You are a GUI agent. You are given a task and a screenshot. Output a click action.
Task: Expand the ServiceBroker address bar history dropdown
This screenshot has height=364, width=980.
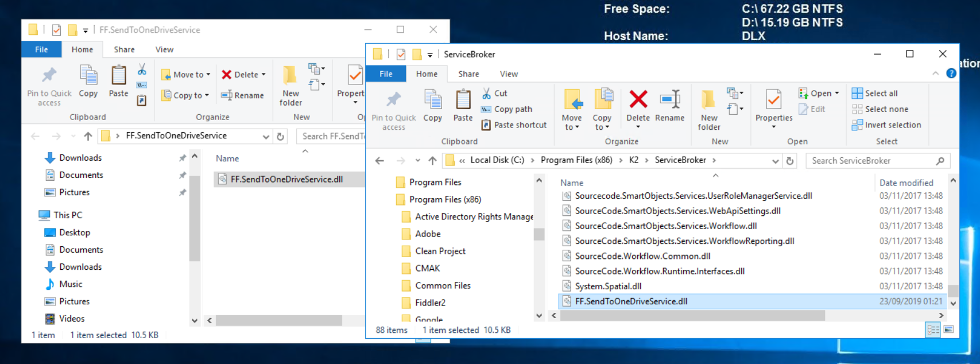coord(775,161)
